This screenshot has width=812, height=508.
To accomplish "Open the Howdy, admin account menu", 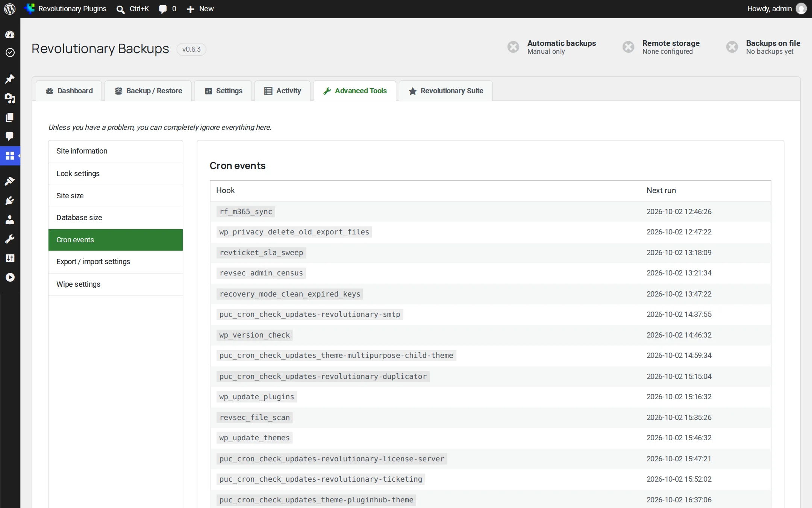I will pos(777,9).
